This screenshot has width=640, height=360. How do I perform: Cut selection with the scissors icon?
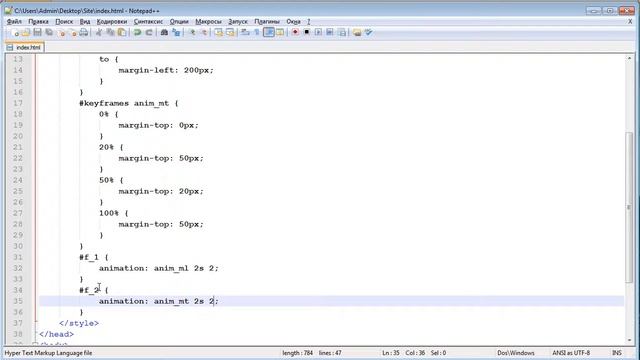tap(99, 33)
